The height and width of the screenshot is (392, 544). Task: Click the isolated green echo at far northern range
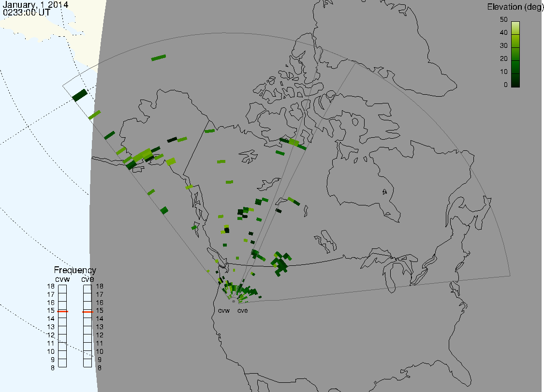(x=159, y=58)
